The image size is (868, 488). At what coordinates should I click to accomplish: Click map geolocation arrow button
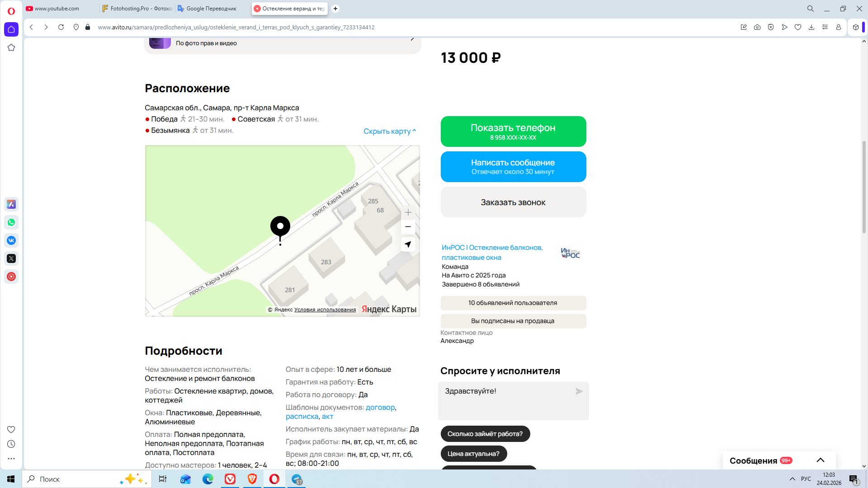408,244
